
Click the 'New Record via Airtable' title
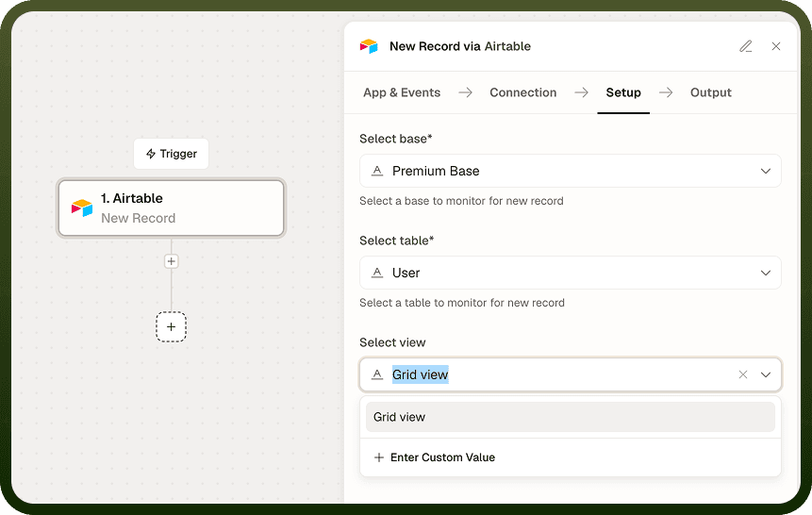pyautogui.click(x=460, y=46)
